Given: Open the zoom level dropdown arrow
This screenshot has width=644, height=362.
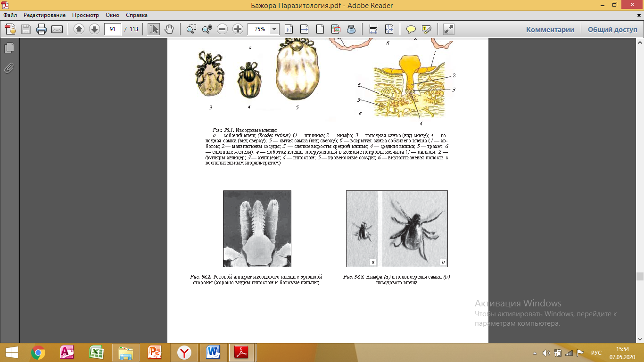Looking at the screenshot, I should point(274,29).
